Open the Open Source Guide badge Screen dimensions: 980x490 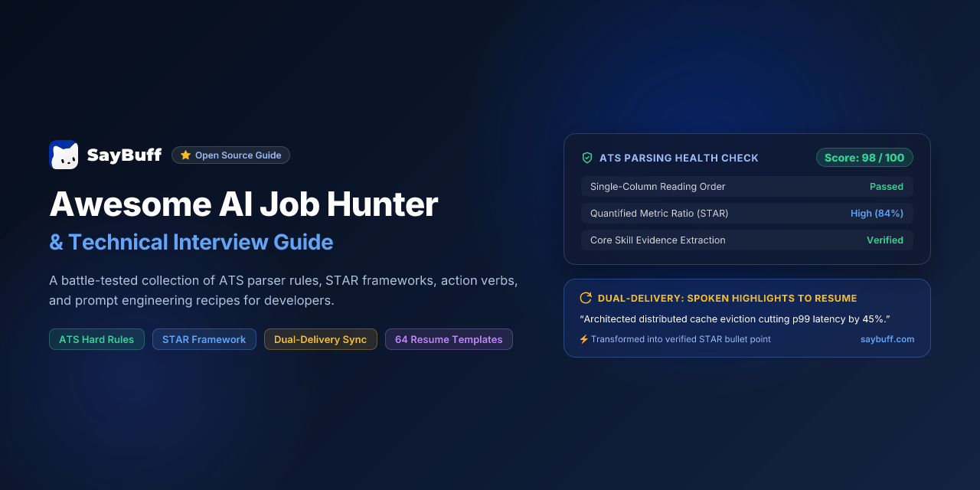(x=230, y=155)
